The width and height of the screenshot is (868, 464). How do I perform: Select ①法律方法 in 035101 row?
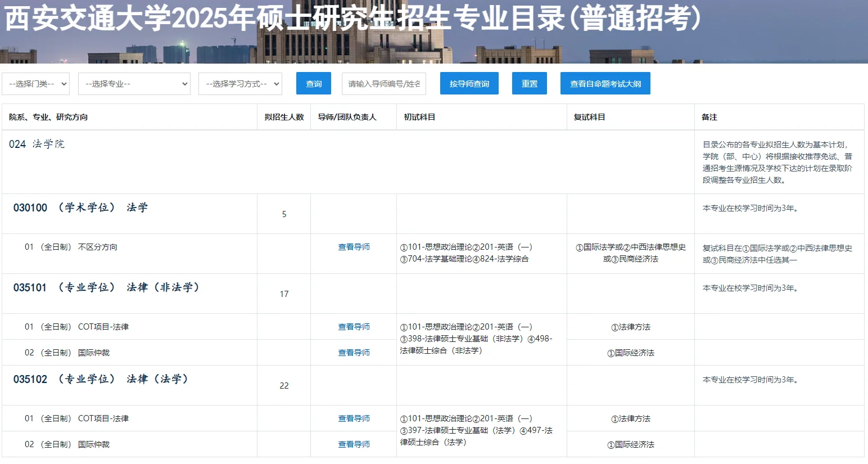point(631,327)
